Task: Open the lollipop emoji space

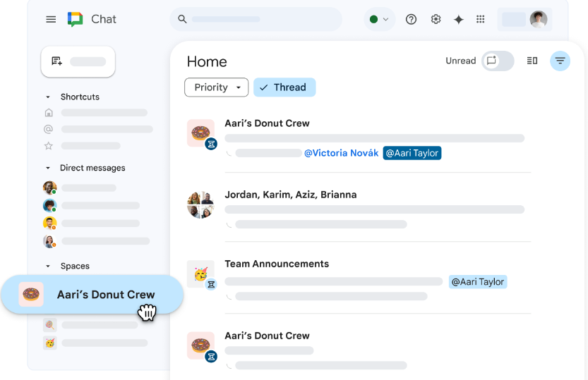Action: [50, 324]
